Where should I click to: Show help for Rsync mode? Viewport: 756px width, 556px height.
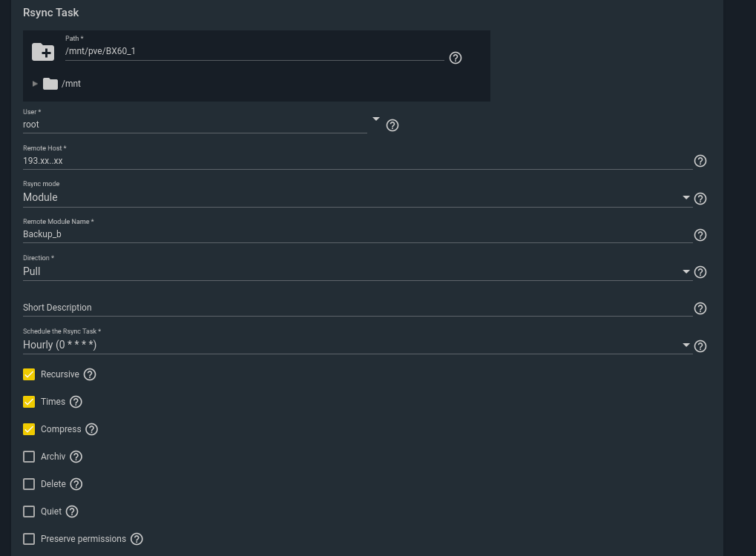tap(700, 199)
